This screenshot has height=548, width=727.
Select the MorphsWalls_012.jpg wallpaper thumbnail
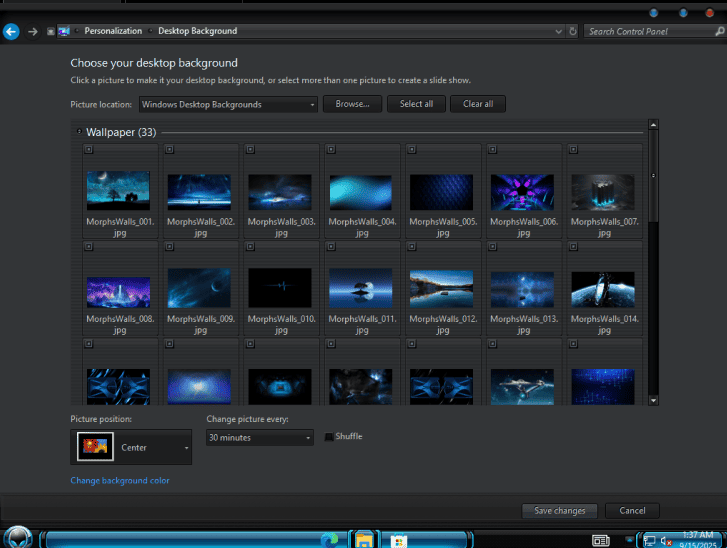(443, 288)
